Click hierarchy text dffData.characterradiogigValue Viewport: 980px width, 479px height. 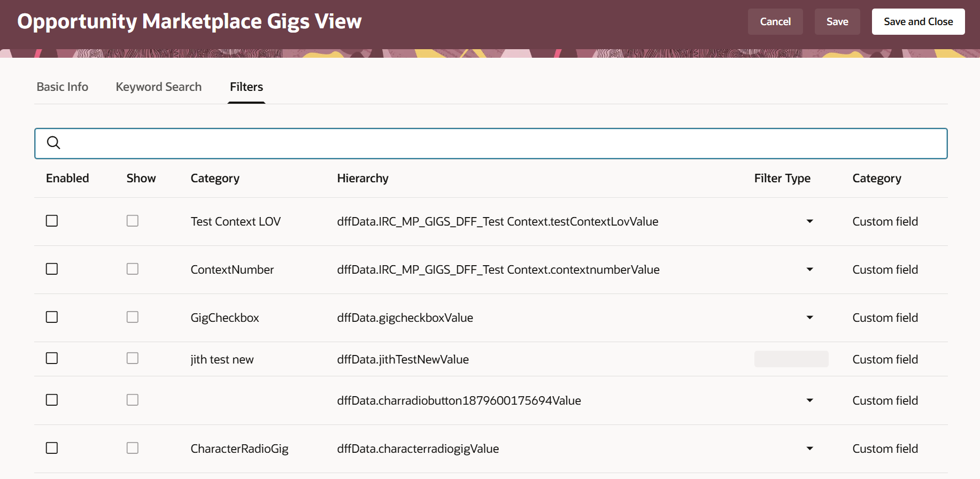418,449
